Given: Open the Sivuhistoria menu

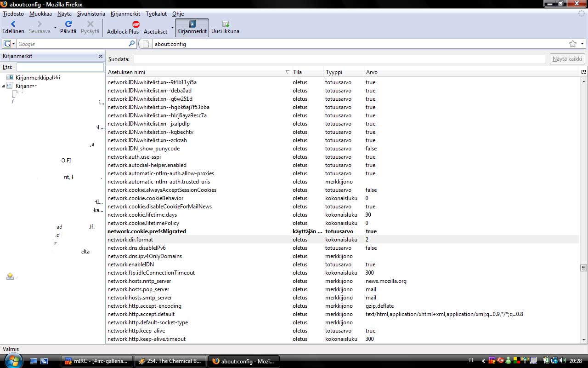Looking at the screenshot, I should 91,14.
